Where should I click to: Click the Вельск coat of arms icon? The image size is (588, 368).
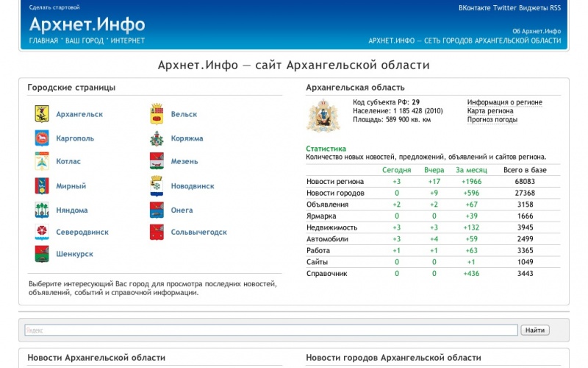157,114
